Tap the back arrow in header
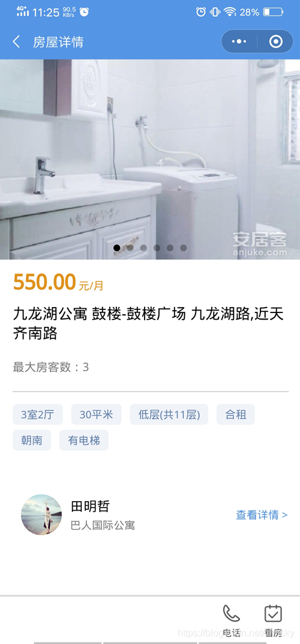The width and height of the screenshot is (300, 644). tap(16, 42)
